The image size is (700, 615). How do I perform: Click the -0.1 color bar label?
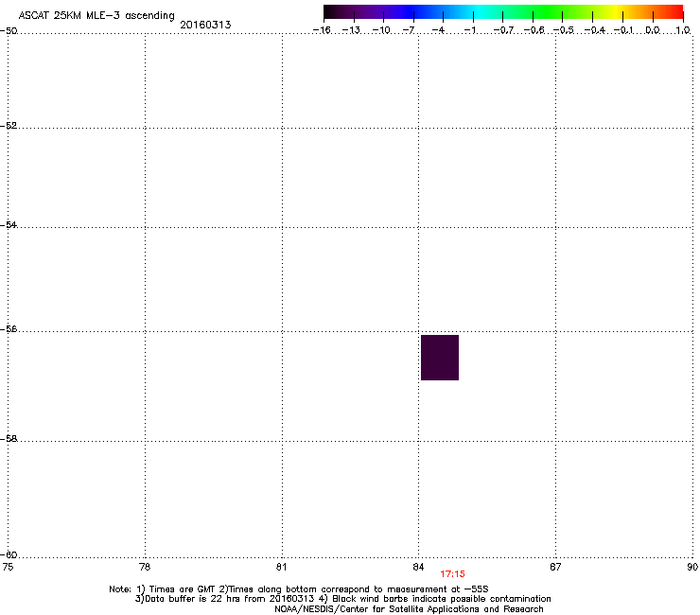(x=623, y=30)
